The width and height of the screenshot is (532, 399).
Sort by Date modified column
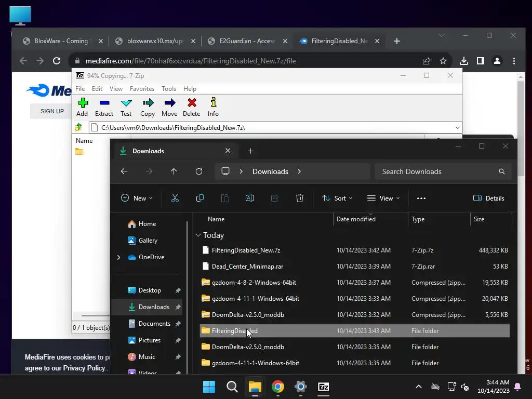(x=370, y=219)
